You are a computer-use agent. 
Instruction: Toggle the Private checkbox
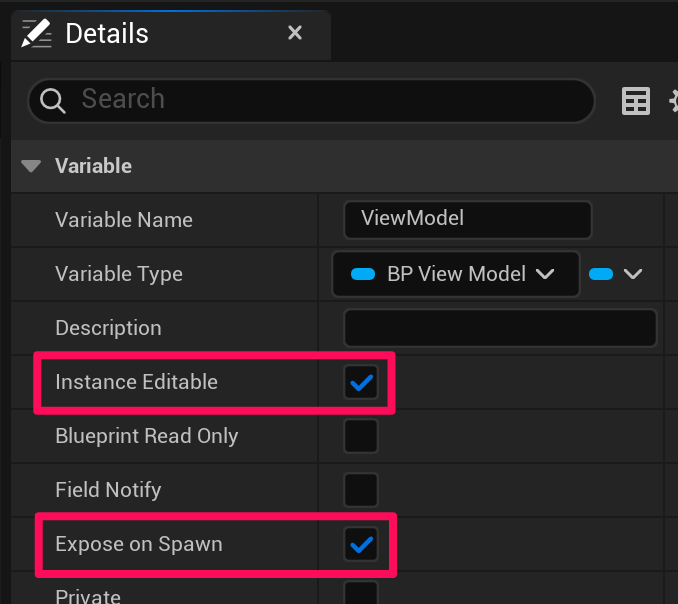[361, 594]
